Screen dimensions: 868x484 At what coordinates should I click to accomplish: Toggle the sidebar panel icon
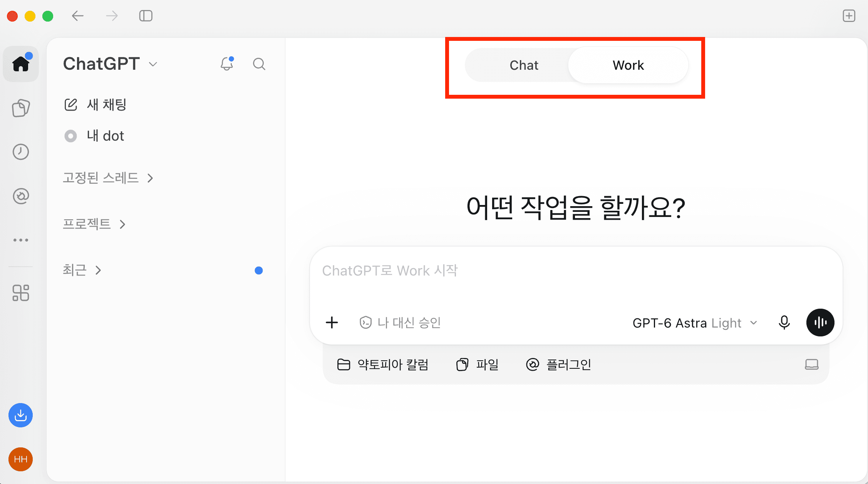click(146, 16)
